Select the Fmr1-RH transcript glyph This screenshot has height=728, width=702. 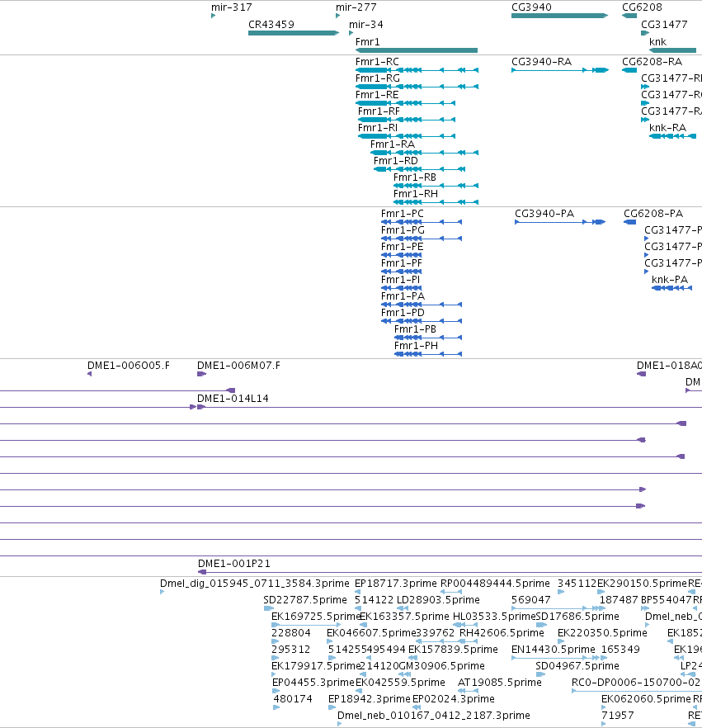[x=436, y=202]
